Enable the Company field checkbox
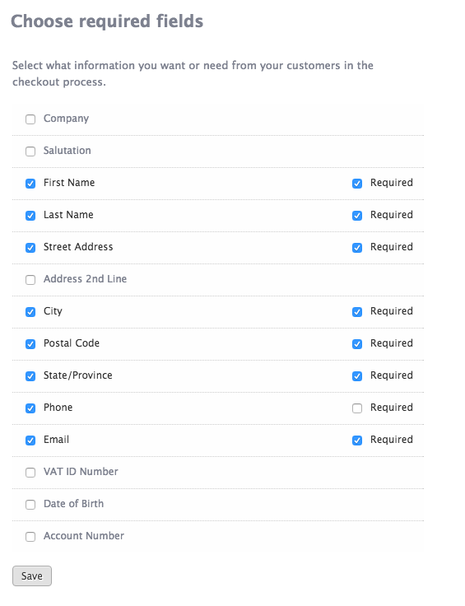This screenshot has height=606, width=465. tap(31, 119)
